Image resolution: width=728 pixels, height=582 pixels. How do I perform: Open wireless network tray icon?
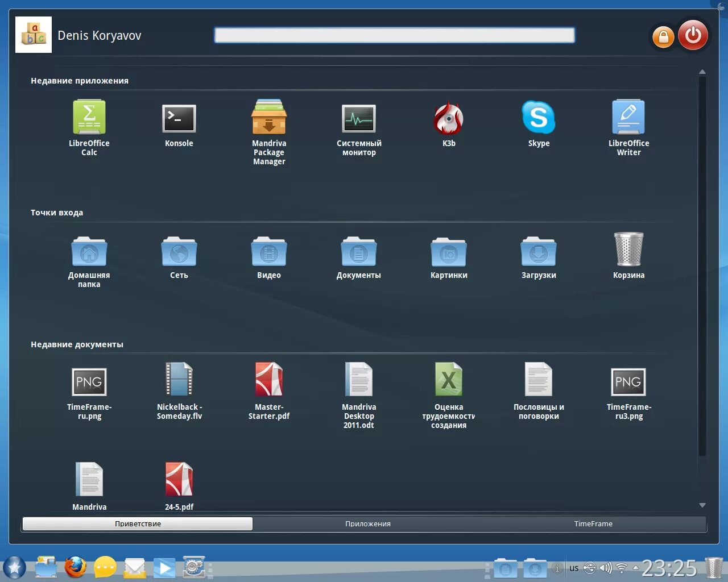[622, 568]
